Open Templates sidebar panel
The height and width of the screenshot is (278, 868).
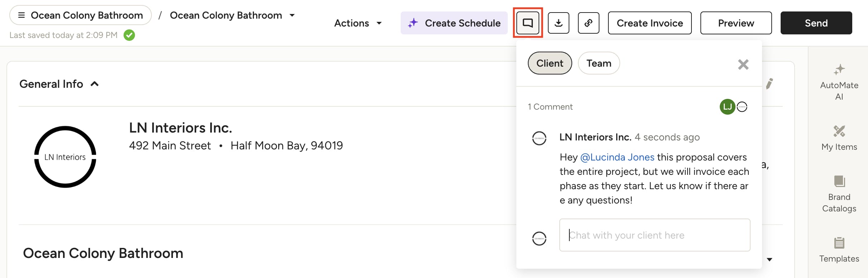click(839, 250)
